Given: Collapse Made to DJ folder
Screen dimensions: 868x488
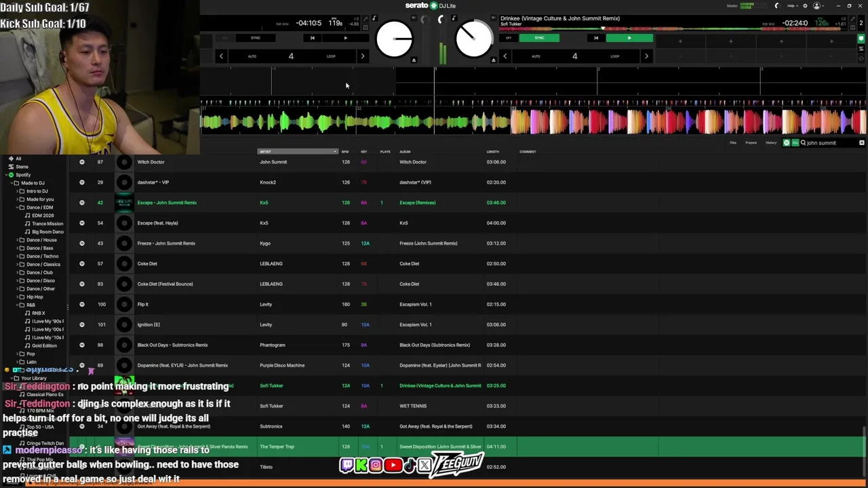Looking at the screenshot, I should tap(11, 183).
